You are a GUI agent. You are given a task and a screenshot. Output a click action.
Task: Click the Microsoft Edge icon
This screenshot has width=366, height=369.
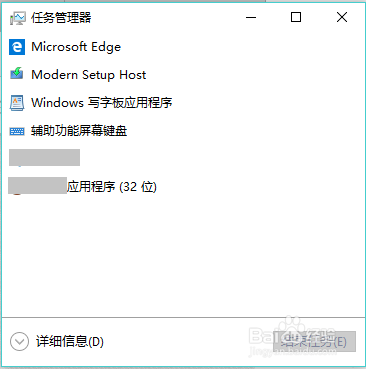[17, 47]
